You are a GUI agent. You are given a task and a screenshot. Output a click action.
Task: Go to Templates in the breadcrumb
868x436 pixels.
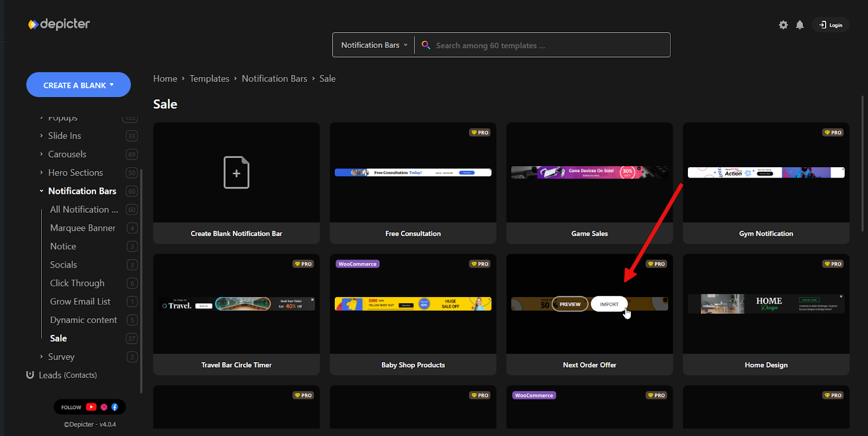click(x=209, y=79)
